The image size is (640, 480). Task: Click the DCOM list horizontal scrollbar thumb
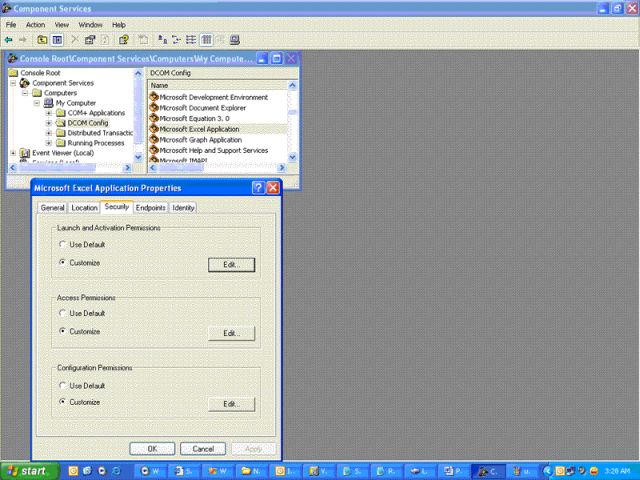pos(180,167)
